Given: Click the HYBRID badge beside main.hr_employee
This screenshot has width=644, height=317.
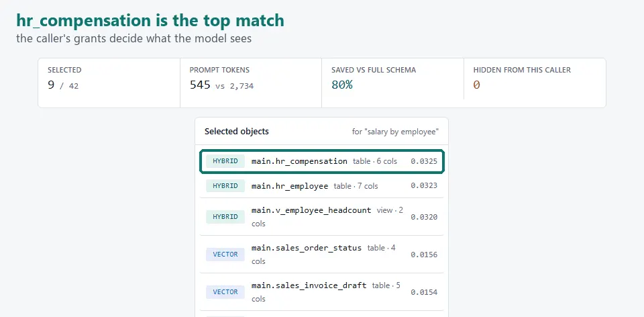Looking at the screenshot, I should click(225, 186).
